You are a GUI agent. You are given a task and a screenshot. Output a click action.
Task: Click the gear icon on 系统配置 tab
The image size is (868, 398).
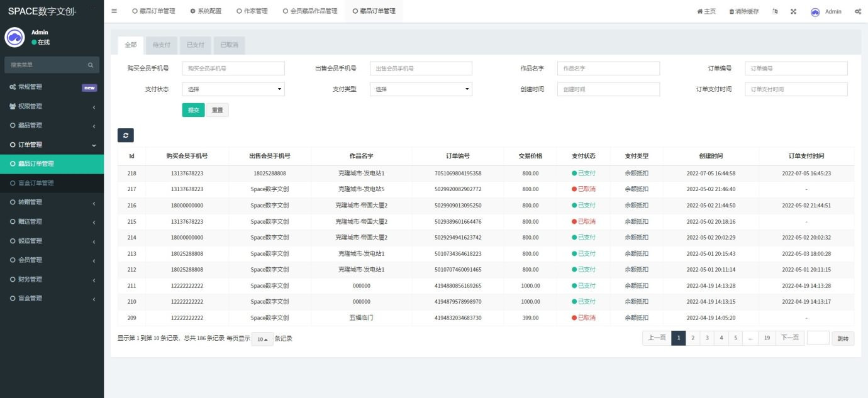pos(192,11)
